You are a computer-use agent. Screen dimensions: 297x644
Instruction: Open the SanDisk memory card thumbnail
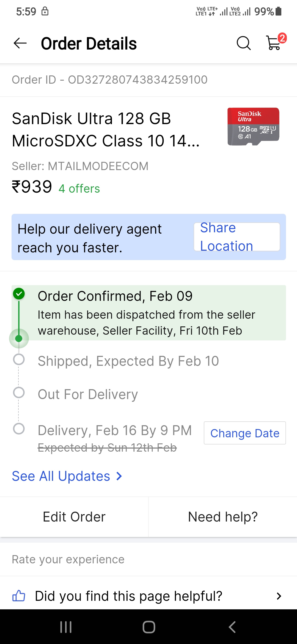(x=253, y=127)
